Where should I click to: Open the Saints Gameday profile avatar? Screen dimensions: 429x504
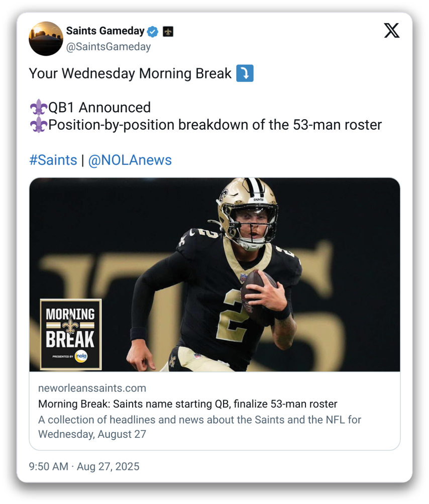pos(46,38)
